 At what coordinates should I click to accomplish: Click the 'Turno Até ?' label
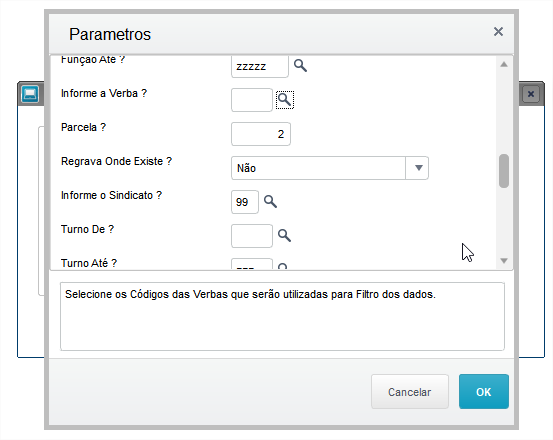pos(89,263)
